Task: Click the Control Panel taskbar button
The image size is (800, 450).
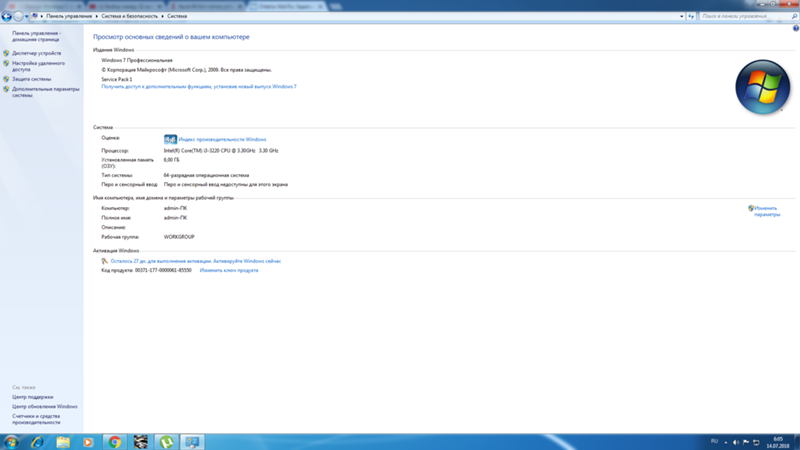Action: pos(192,442)
